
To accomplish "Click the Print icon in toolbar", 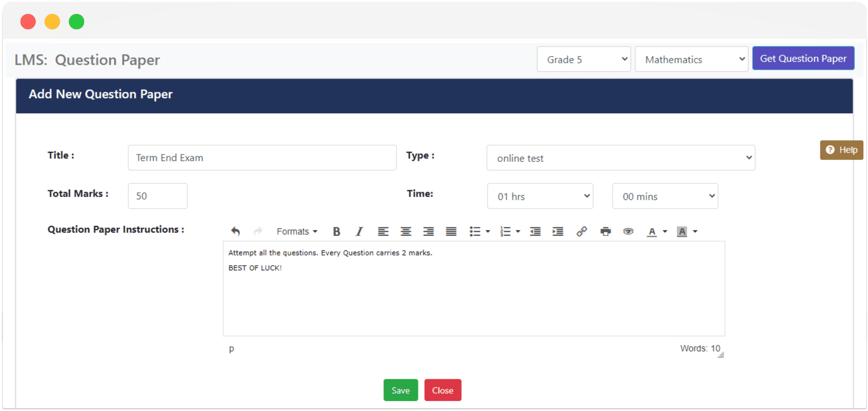I will 605,231.
